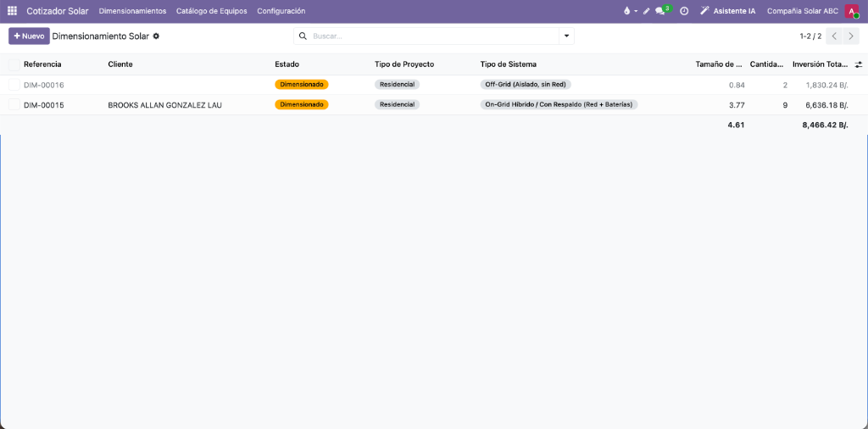Viewport: 868px width, 429px height.
Task: Open the Configuración menu
Action: (281, 11)
